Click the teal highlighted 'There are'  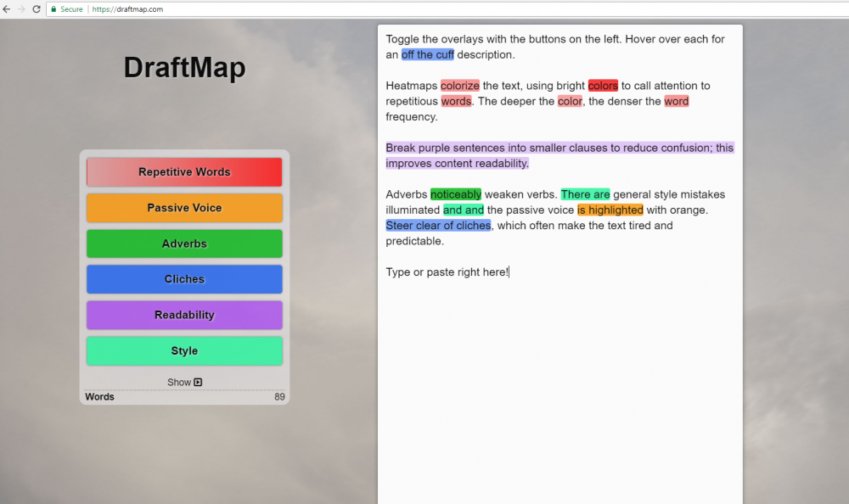click(585, 194)
